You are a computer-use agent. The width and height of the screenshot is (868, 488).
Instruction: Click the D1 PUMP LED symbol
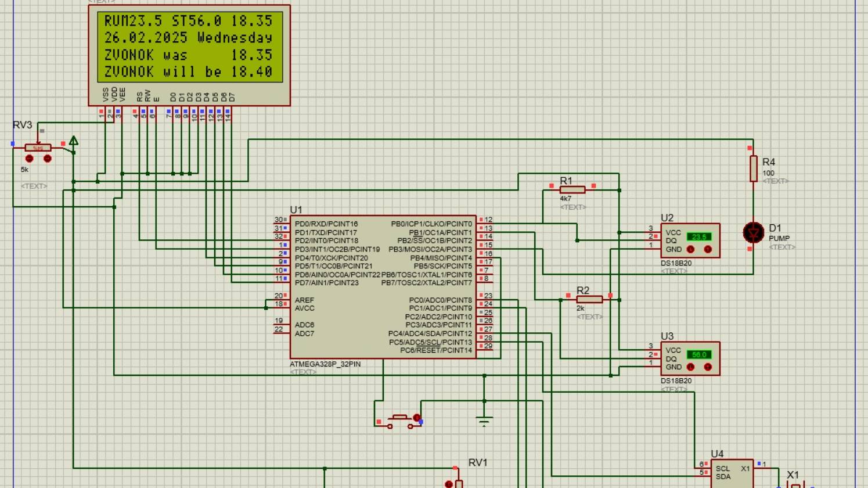coord(754,232)
